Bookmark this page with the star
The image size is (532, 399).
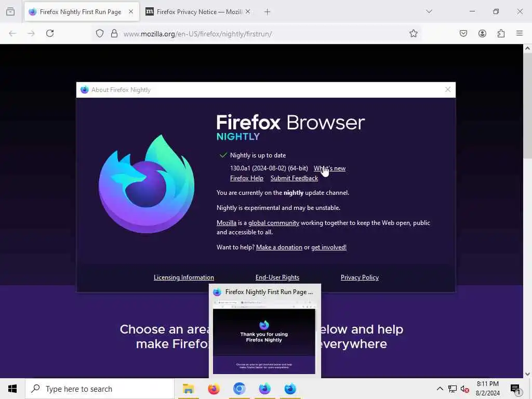click(413, 33)
